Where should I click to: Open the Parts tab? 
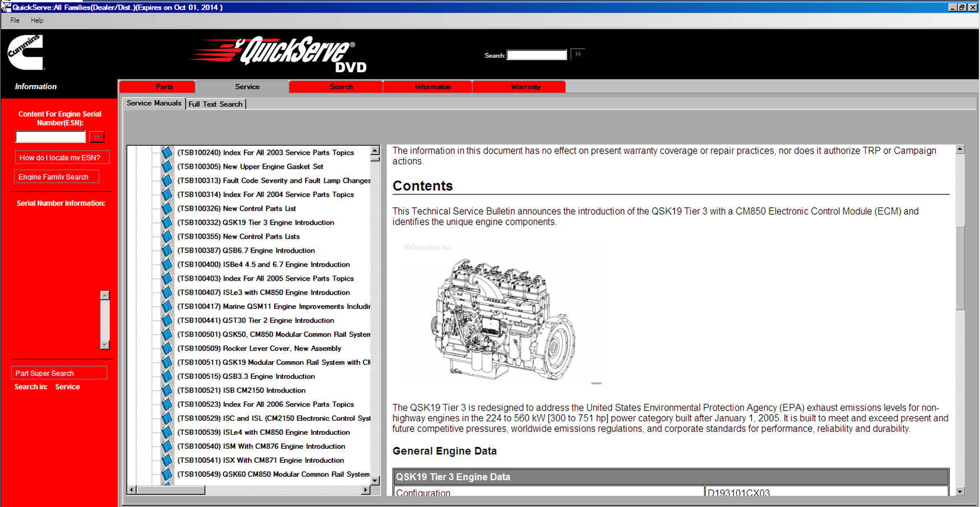pyautogui.click(x=164, y=87)
